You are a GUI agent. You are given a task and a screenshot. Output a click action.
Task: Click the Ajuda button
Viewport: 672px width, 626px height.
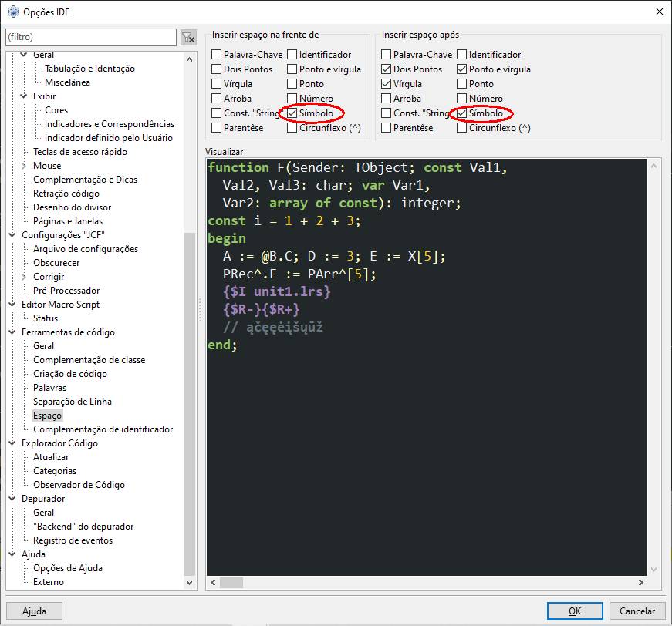pyautogui.click(x=34, y=611)
